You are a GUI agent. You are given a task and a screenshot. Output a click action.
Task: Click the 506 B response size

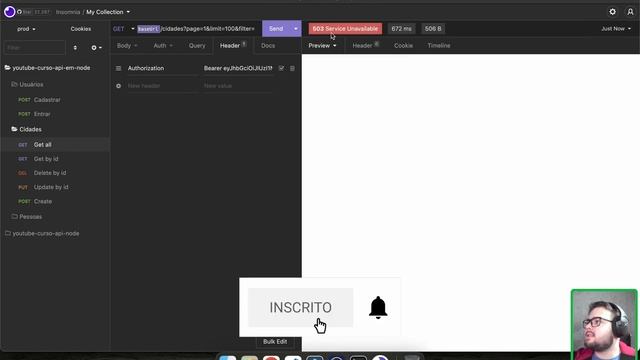(433, 29)
